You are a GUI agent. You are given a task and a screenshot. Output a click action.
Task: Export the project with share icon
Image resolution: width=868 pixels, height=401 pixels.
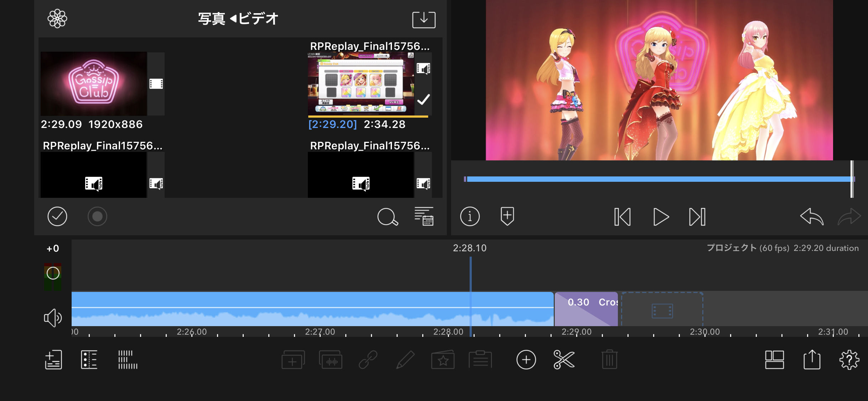tap(812, 360)
